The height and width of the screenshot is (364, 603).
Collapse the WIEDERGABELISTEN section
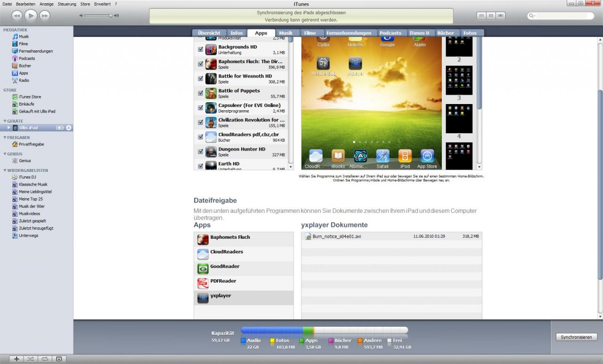(5, 170)
